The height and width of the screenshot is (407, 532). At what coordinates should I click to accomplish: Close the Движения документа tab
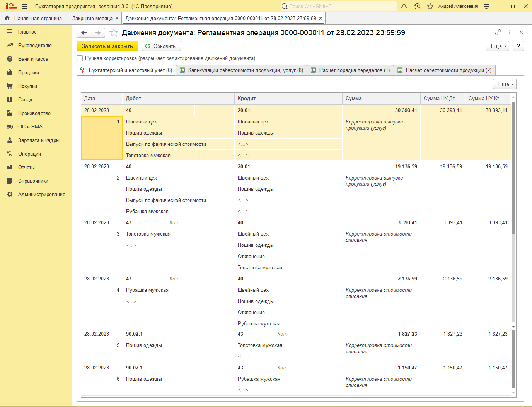321,18
